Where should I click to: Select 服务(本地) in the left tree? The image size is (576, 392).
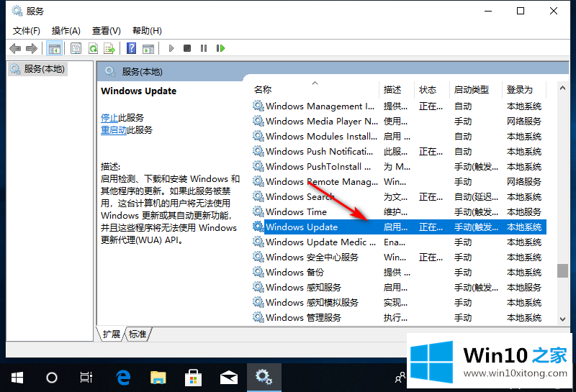38,68
